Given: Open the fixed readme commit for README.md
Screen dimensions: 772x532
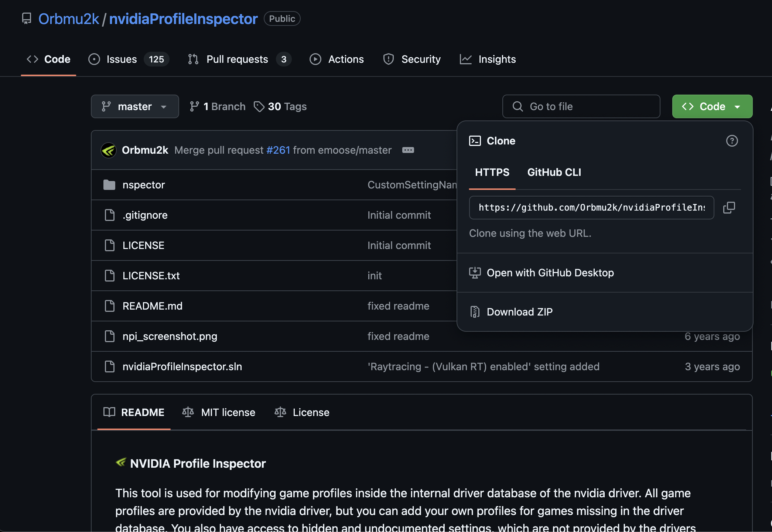Looking at the screenshot, I should click(398, 306).
